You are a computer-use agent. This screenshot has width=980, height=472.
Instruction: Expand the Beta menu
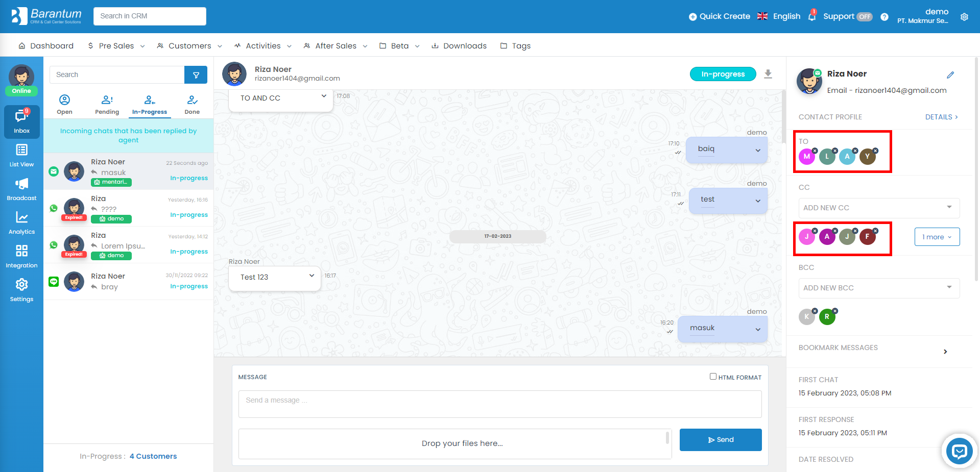pos(399,46)
